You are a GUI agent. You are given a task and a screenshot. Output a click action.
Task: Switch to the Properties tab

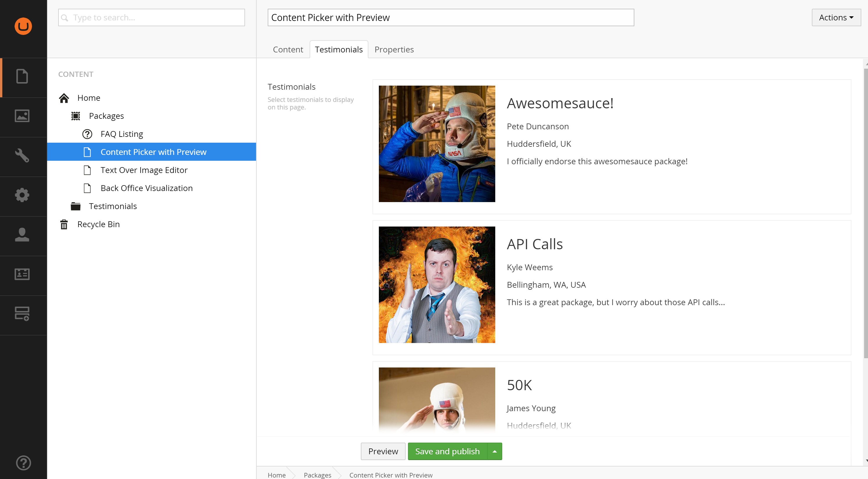(x=394, y=50)
